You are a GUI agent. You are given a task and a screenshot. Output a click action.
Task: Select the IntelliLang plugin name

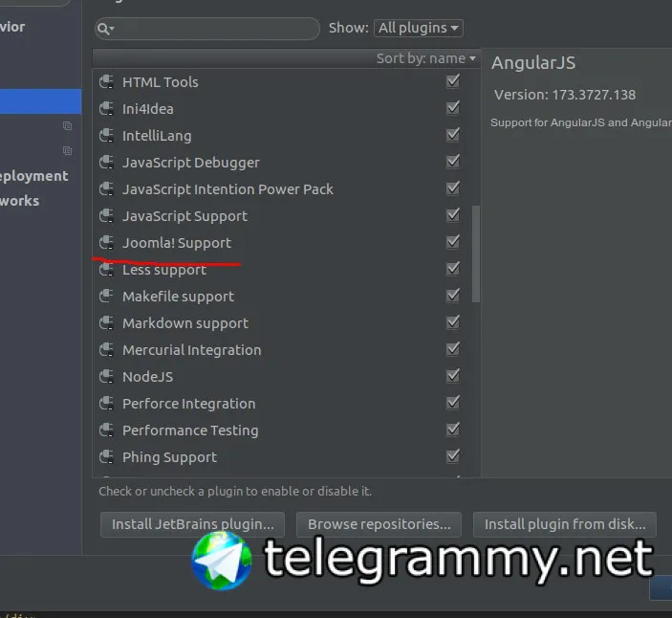tap(157, 136)
